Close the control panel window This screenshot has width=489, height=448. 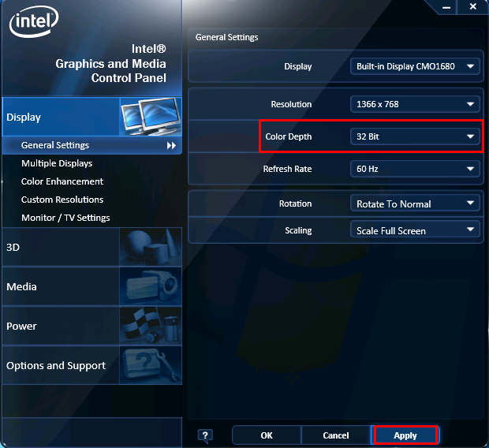pyautogui.click(x=472, y=6)
